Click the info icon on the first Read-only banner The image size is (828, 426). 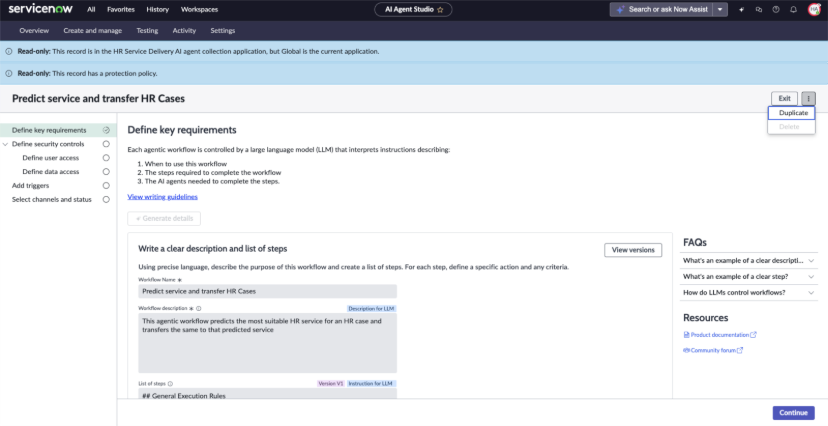point(8,52)
